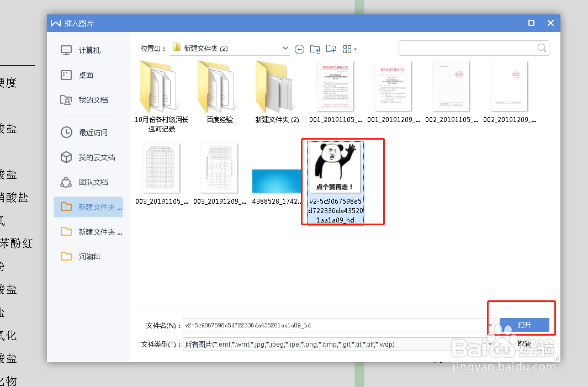Viewport: 588px width, 387px height.
Task: Expand the 位置 location dropdown
Action: tap(285, 48)
